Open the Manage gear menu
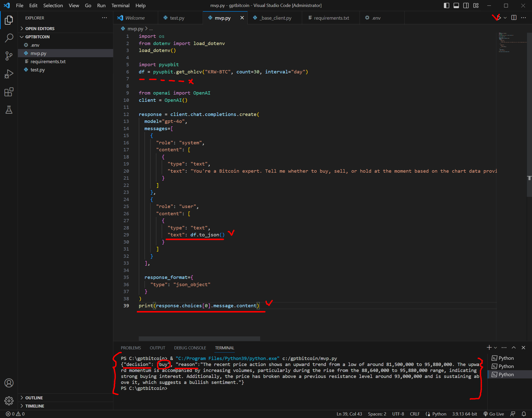Image resolution: width=532 pixels, height=418 pixels. coord(9,401)
